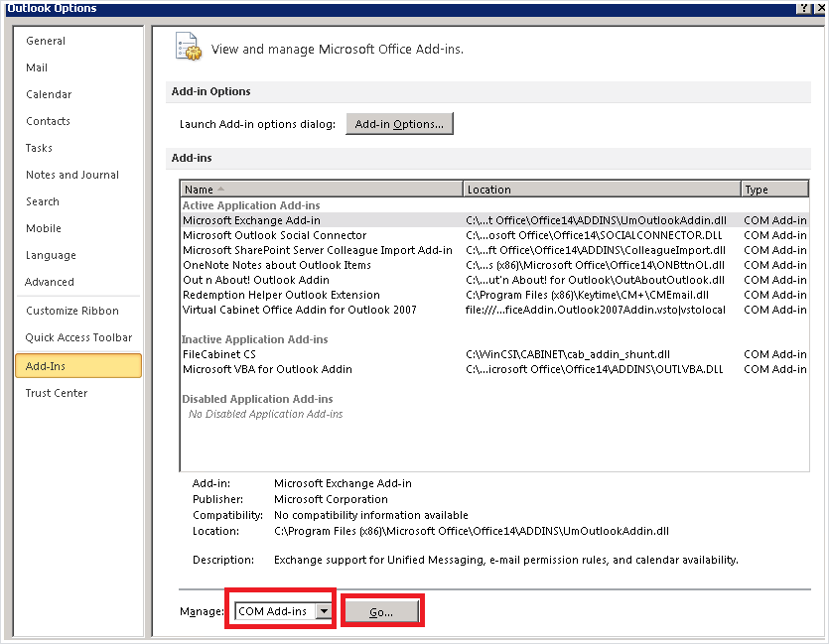829x644 pixels.
Task: Select Virtual Cabinet Office Addin for Outlook 2007
Action: click(494, 310)
